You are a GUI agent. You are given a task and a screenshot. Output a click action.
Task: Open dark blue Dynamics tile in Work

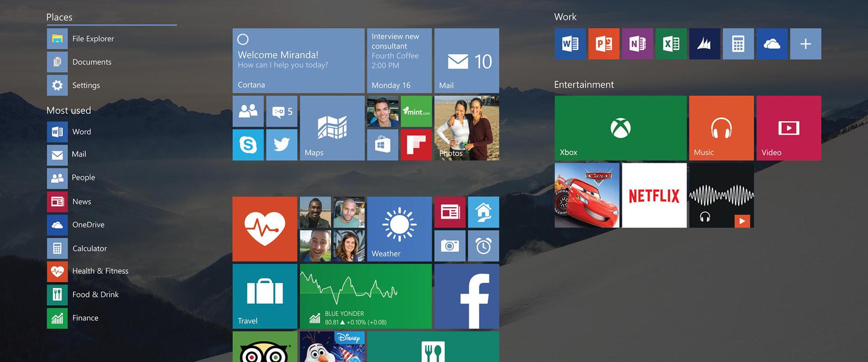(x=705, y=44)
